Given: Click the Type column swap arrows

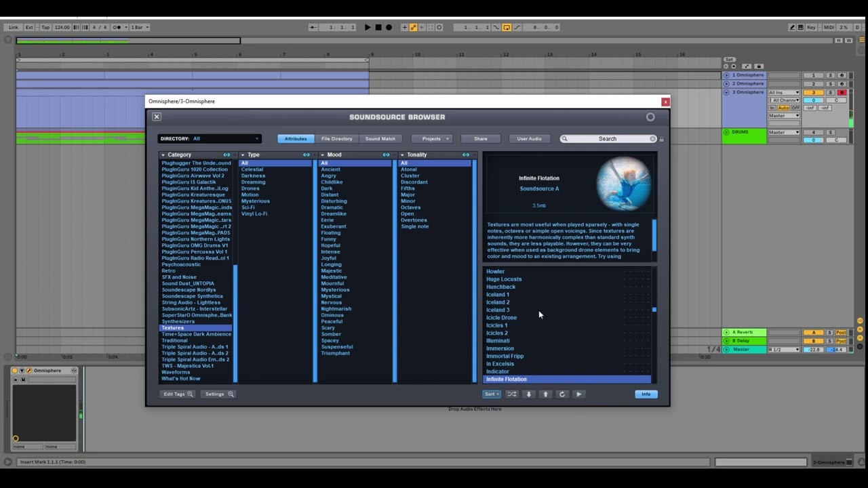Looking at the screenshot, I should click(307, 155).
